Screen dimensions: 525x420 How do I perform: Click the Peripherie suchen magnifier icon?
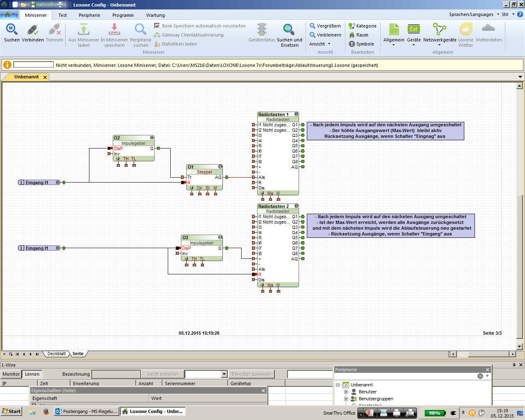(x=140, y=30)
